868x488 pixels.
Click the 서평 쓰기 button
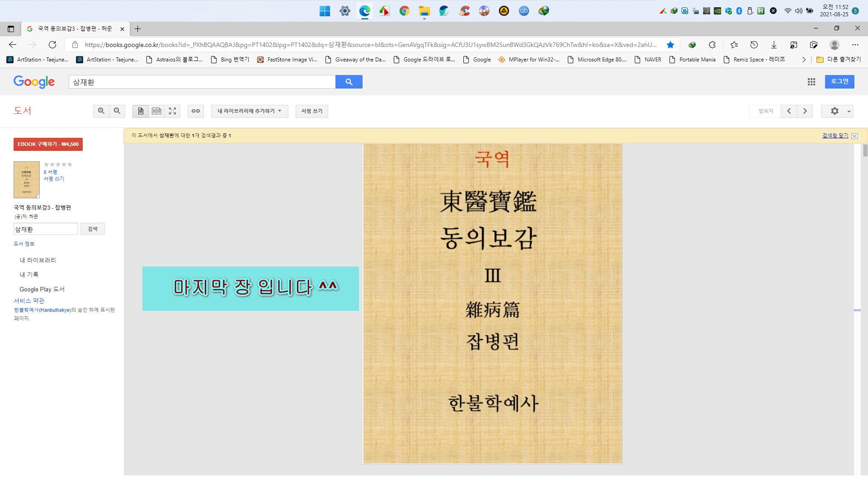(x=312, y=111)
